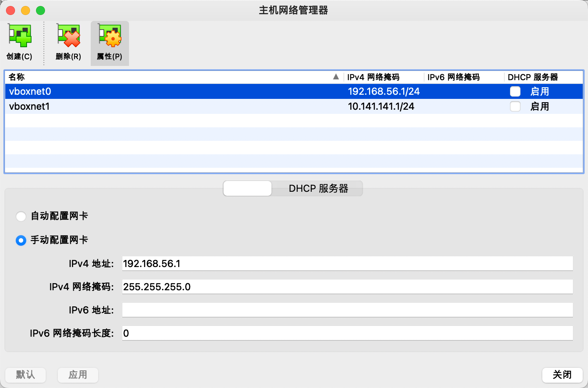Focus the IPv4 网络掩码 input field
The height and width of the screenshot is (388, 588).
(x=348, y=287)
